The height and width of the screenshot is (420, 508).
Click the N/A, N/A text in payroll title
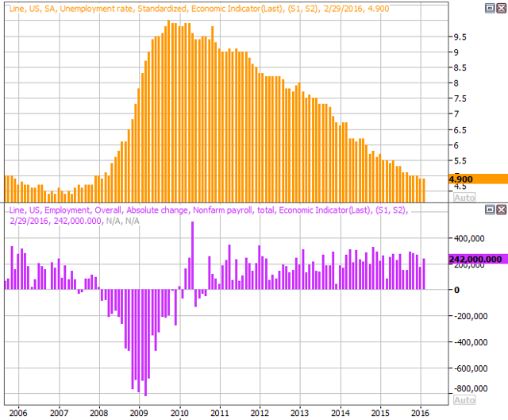[123, 221]
